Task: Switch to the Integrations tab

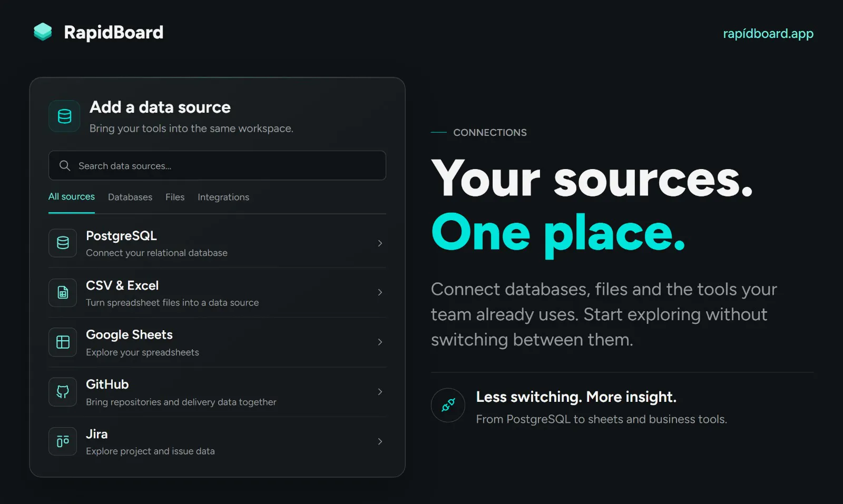Action: coord(223,197)
